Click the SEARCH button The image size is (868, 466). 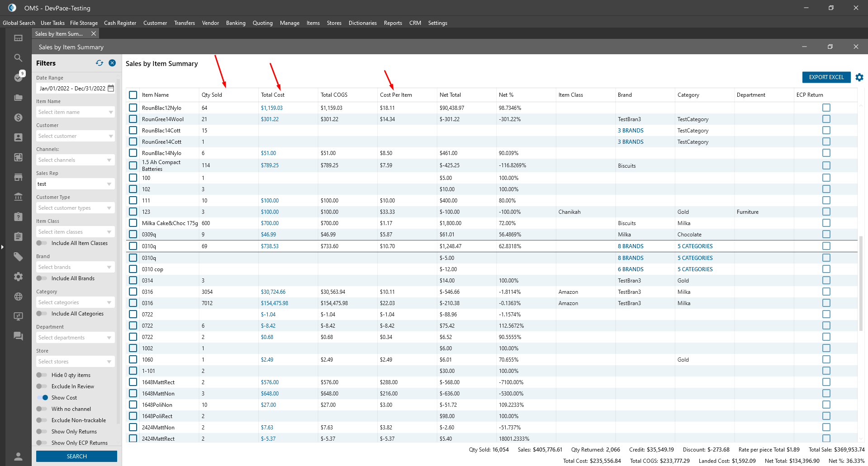[x=76, y=457]
